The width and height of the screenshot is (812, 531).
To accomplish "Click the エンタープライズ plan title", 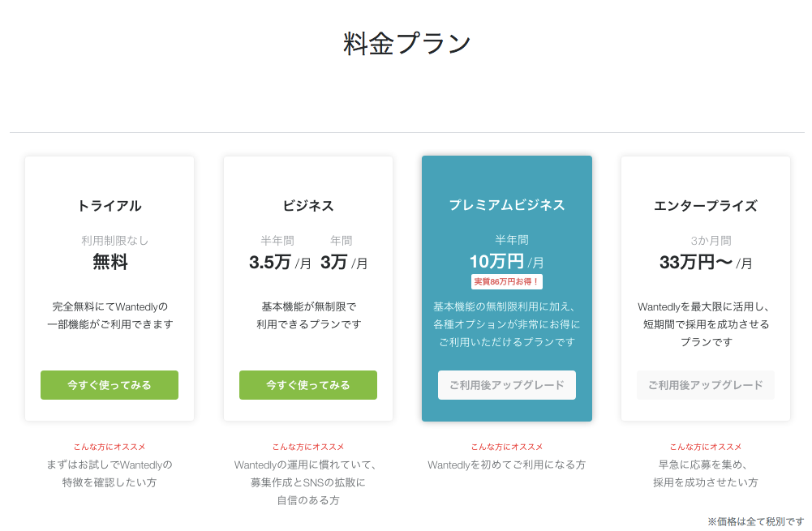I will coord(705,205).
